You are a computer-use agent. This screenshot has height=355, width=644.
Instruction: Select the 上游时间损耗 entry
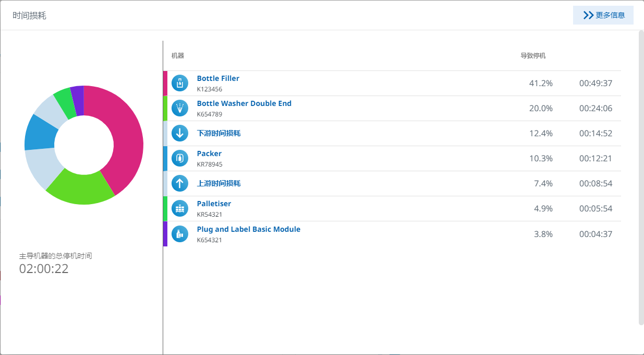pyautogui.click(x=218, y=183)
